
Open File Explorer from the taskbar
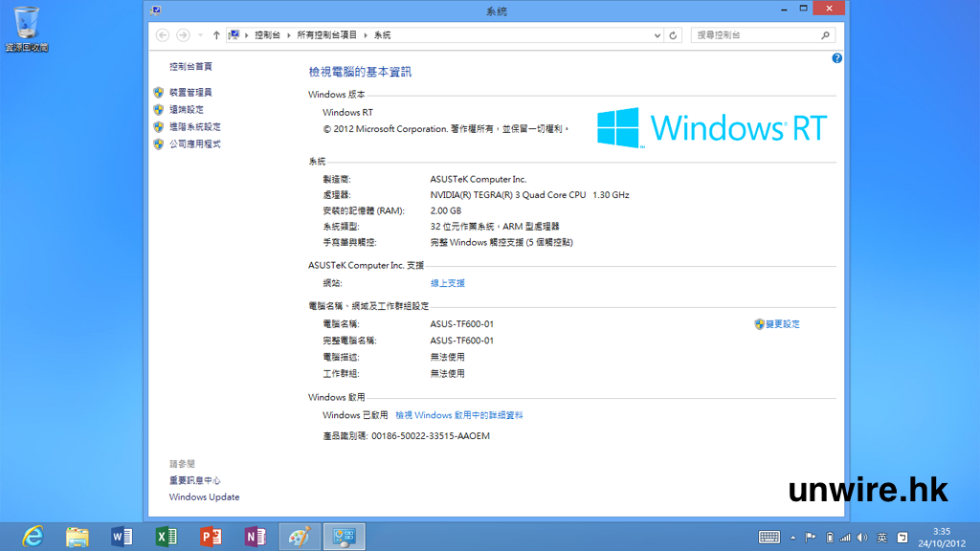78,537
